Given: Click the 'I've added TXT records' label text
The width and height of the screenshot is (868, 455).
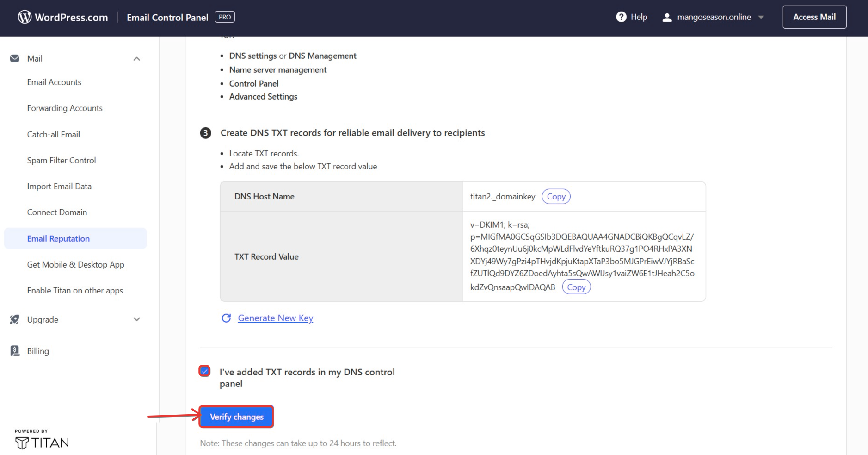Looking at the screenshot, I should pyautogui.click(x=307, y=378).
